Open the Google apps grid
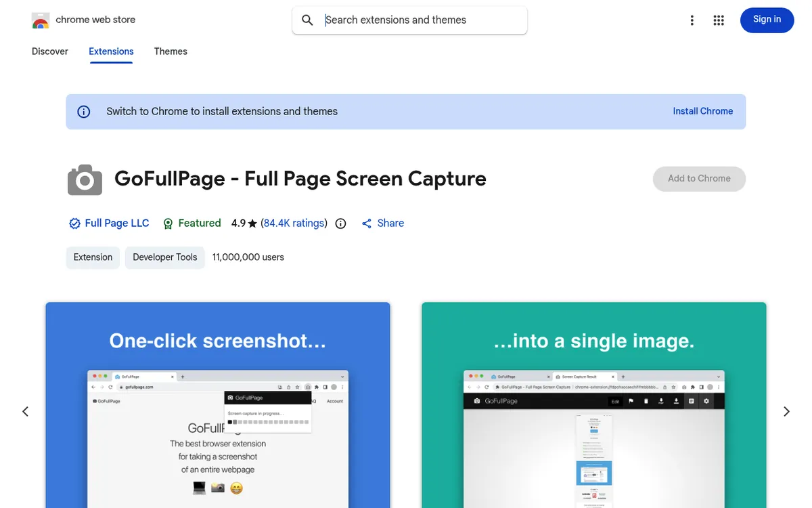The width and height of the screenshot is (812, 508). pyautogui.click(x=719, y=20)
